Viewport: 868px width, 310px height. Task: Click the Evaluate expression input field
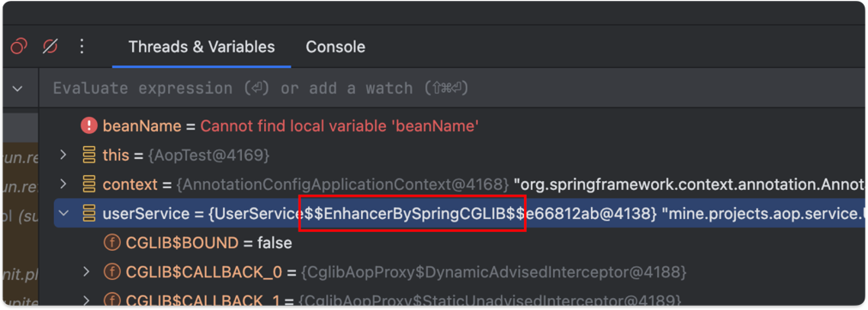453,88
